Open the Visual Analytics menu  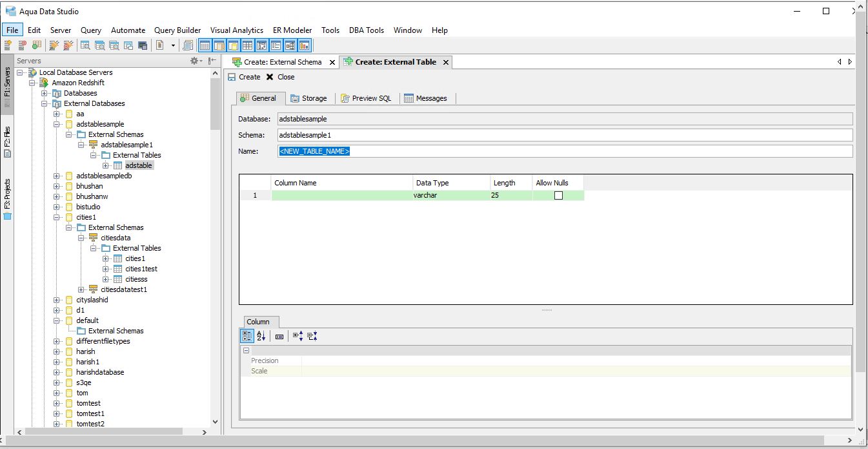coord(237,30)
